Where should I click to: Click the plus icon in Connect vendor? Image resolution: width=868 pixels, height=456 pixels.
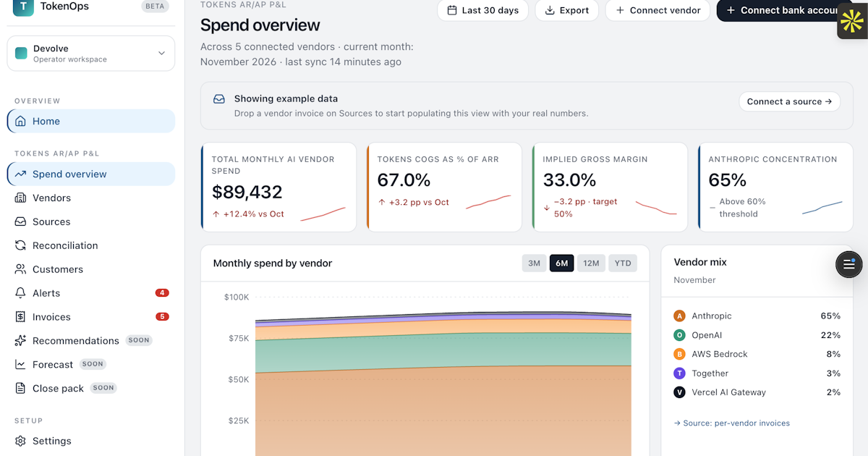[x=620, y=10]
